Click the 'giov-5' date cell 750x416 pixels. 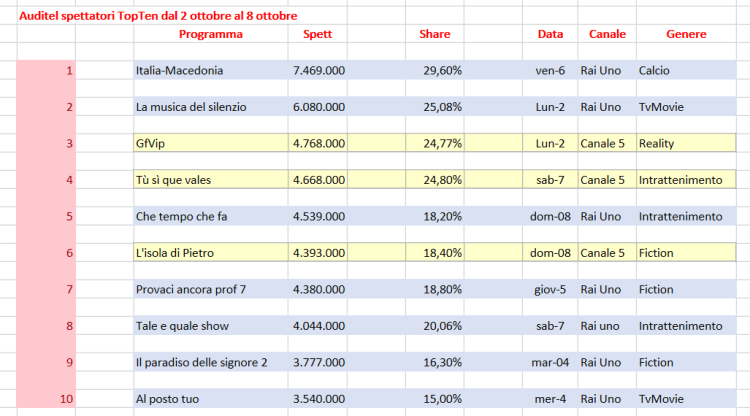tap(549, 289)
